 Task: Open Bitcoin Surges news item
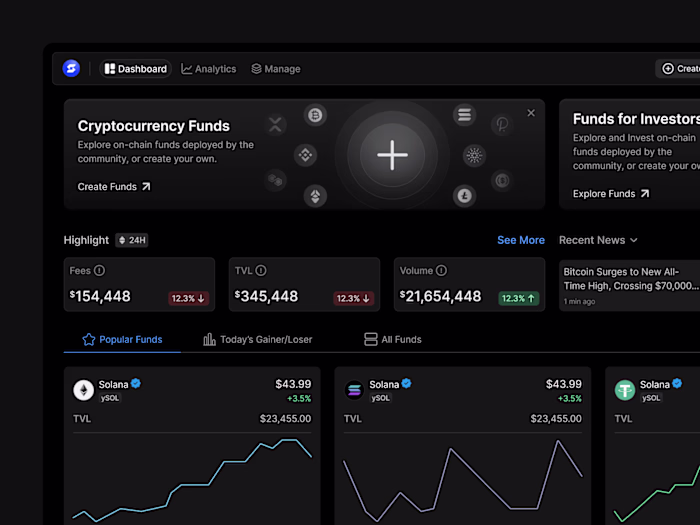(x=629, y=285)
